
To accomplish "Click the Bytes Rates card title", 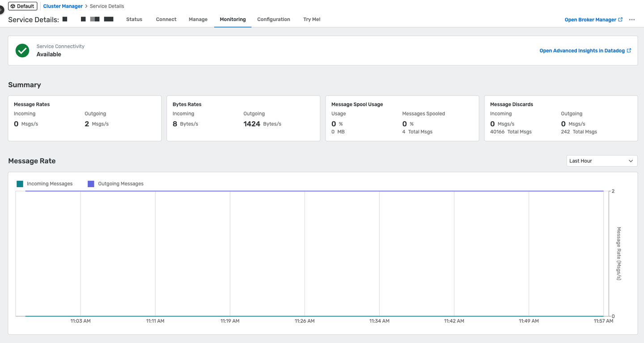I will pyautogui.click(x=187, y=104).
